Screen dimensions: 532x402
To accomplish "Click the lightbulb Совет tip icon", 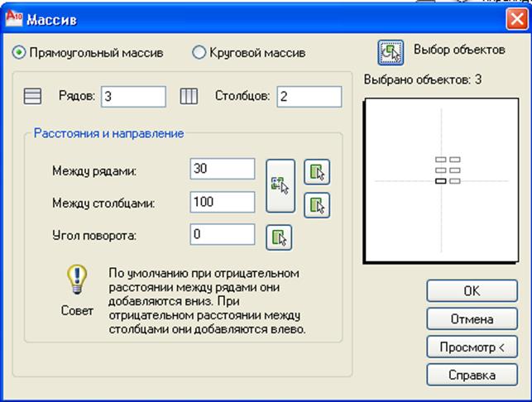I will [77, 280].
